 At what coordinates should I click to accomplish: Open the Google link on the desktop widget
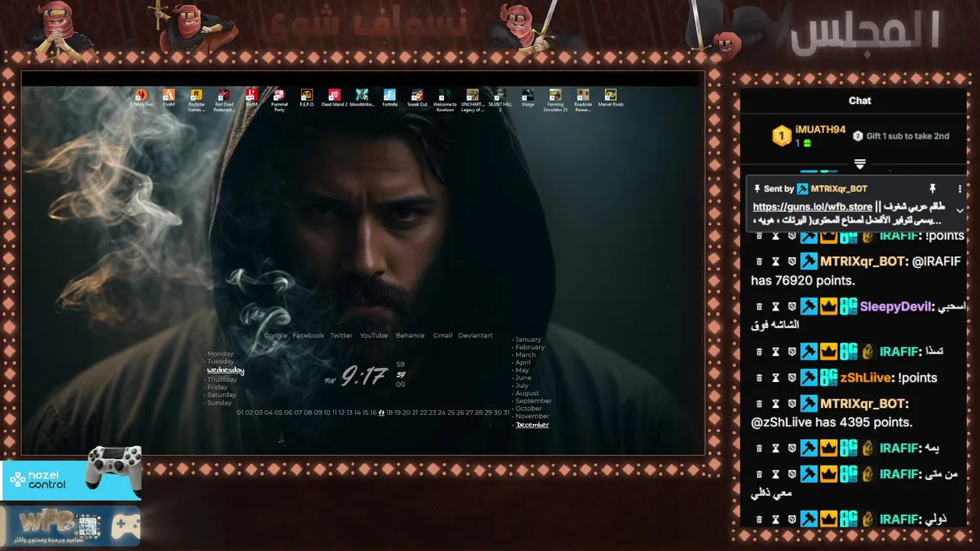[x=276, y=335]
